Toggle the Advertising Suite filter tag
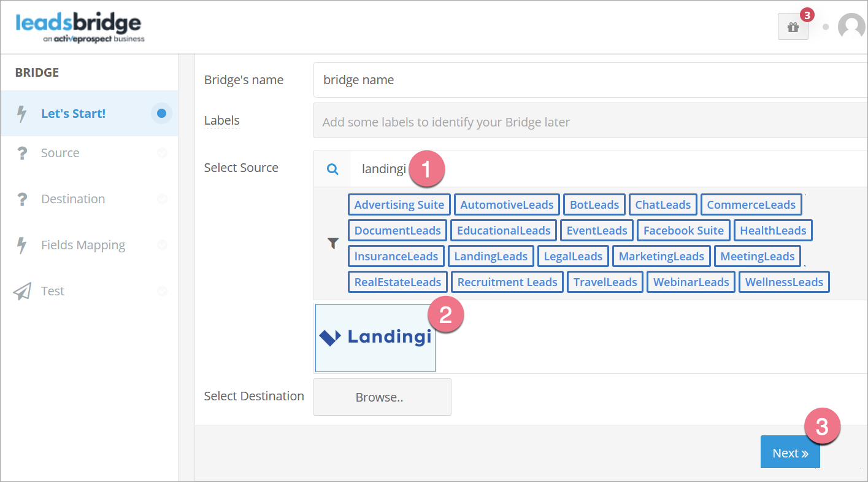The height and width of the screenshot is (482, 868). [399, 205]
